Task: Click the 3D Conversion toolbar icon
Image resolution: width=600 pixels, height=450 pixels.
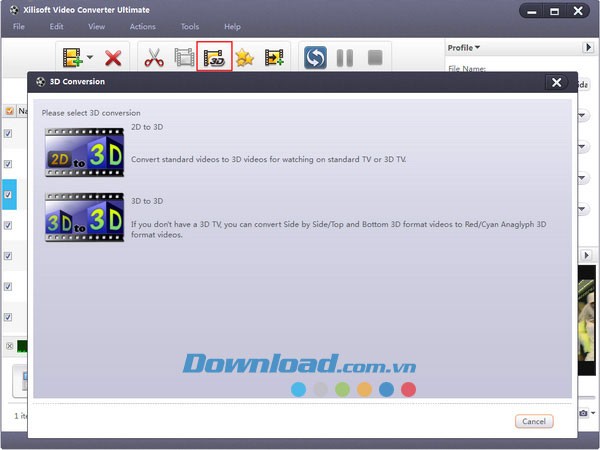Action: pos(214,56)
